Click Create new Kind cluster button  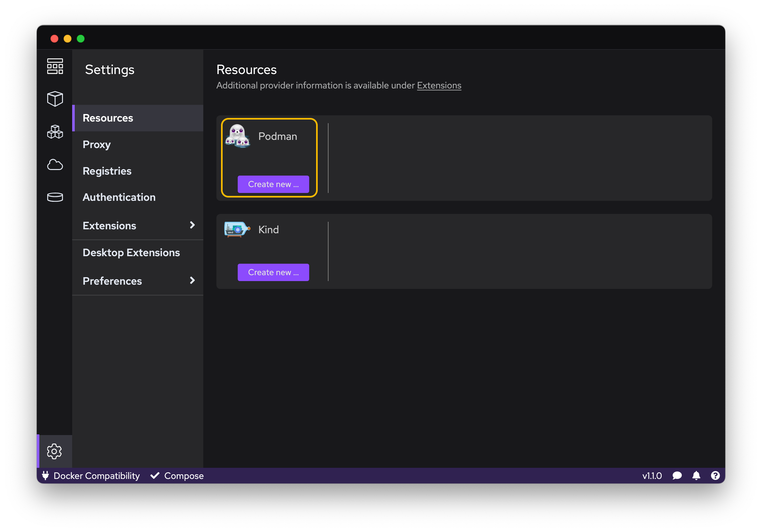click(x=273, y=272)
